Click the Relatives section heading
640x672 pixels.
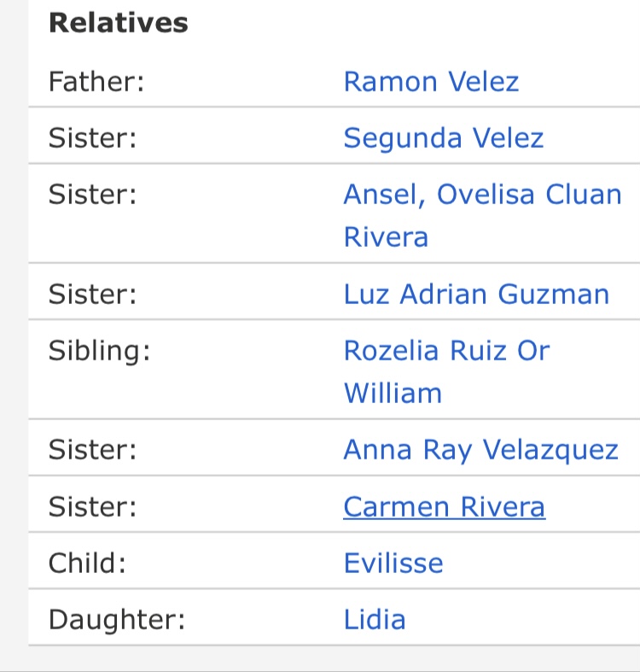[x=119, y=23]
